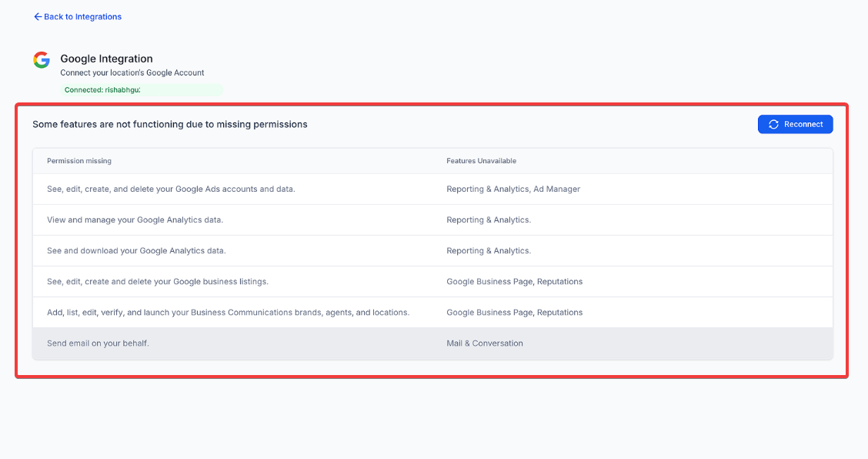Select See and download Google Analytics row
Screen dimensions: 868x459
coord(136,251)
